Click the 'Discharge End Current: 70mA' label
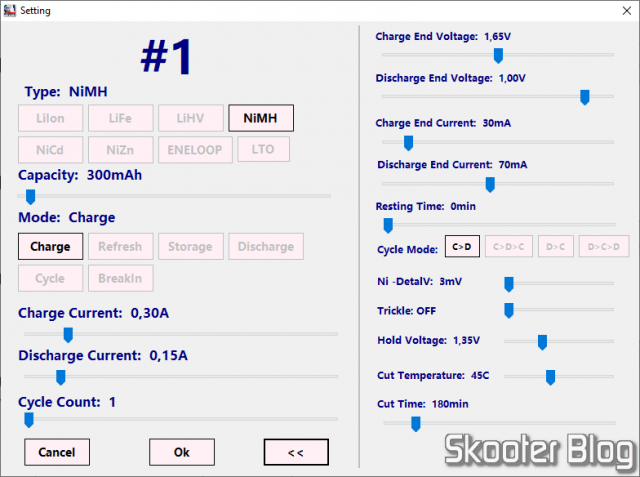640x477 pixels. 452,164
